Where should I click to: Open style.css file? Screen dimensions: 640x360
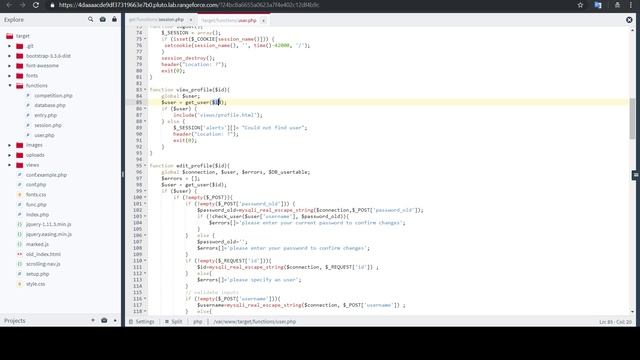[36, 284]
